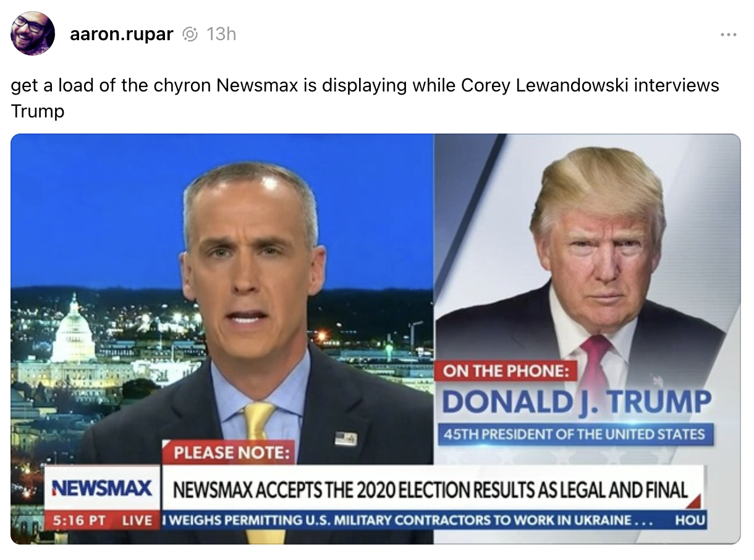Click the LIVE indicator badge
The width and height of the screenshot is (754, 560).
137,520
